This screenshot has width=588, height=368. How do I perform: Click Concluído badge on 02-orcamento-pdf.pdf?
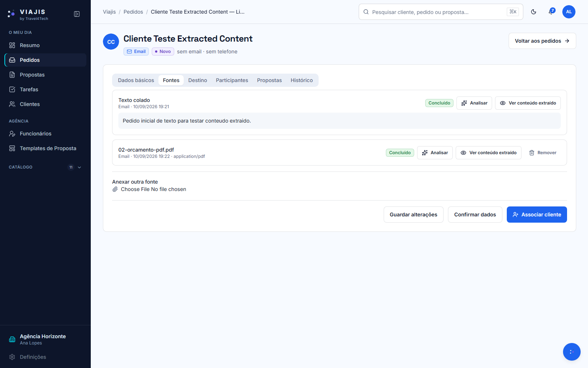pyautogui.click(x=400, y=153)
